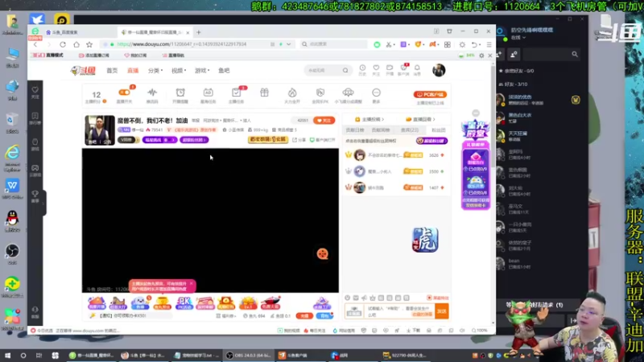This screenshot has height=362, width=644.
Task: Click the UFO airship icon in toolbar
Action: pos(348,93)
